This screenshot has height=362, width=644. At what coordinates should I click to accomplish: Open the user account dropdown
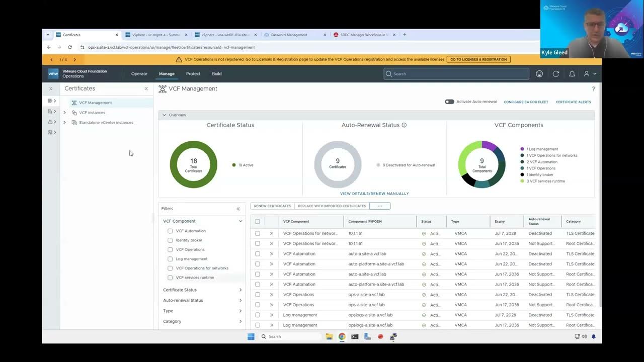click(x=590, y=74)
